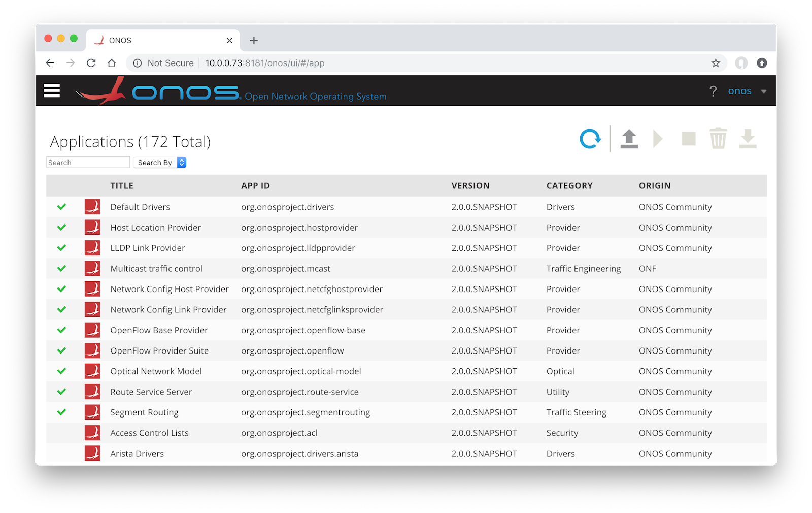
Task: Click the active checkmark for OpenFlow Base Provider
Action: pyautogui.click(x=61, y=330)
